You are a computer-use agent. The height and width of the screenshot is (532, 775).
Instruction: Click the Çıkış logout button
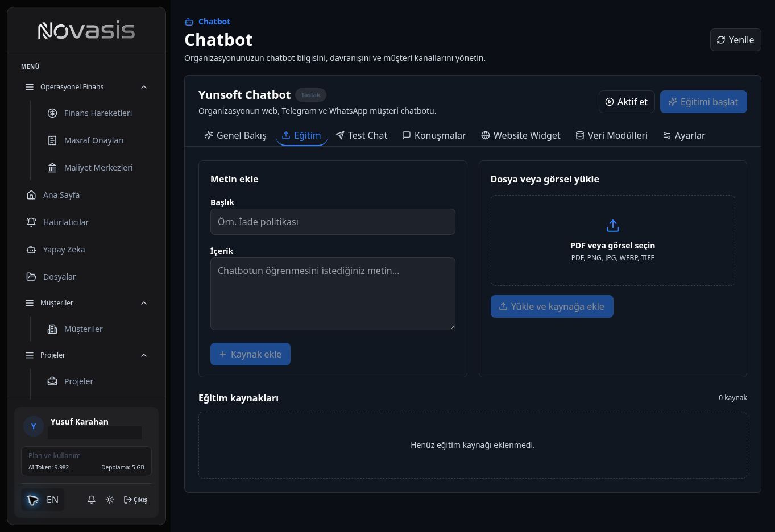(x=135, y=500)
